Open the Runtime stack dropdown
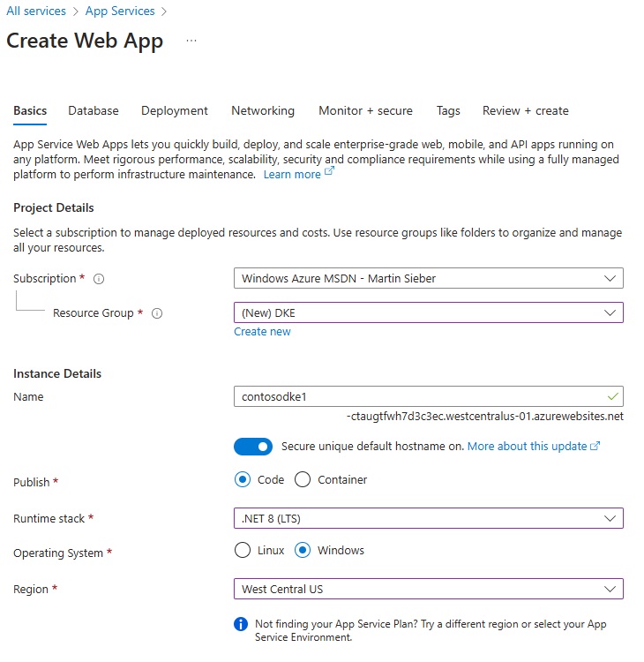Image resolution: width=644 pixels, height=662 pixels. (x=428, y=518)
